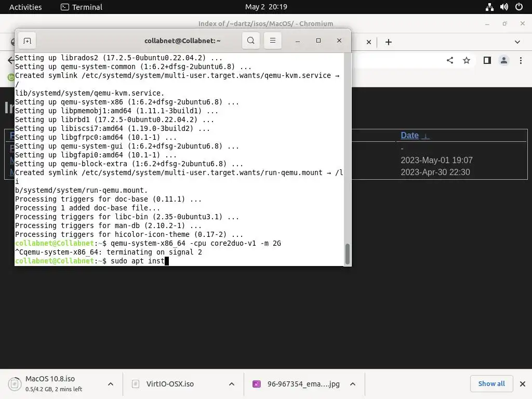Viewport: 532px width, 399px height.
Task: Open options for MacOS 10.8.iso download
Action: tap(111, 384)
